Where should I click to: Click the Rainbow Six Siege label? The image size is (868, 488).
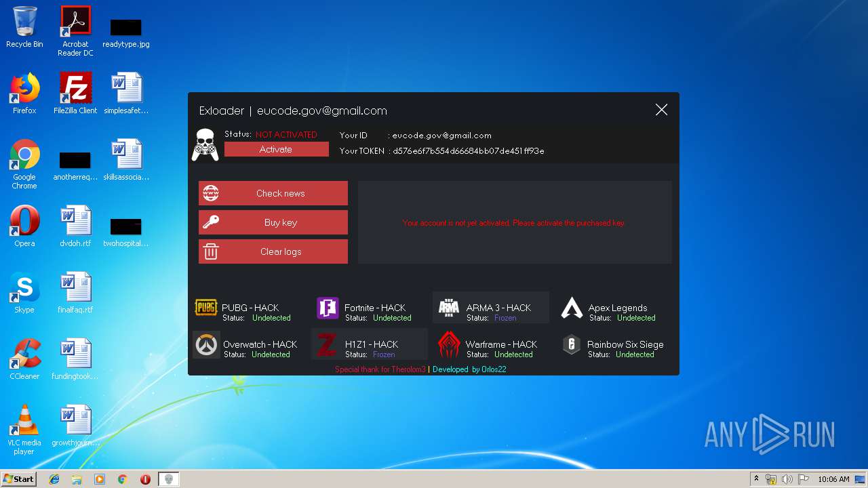pyautogui.click(x=625, y=344)
